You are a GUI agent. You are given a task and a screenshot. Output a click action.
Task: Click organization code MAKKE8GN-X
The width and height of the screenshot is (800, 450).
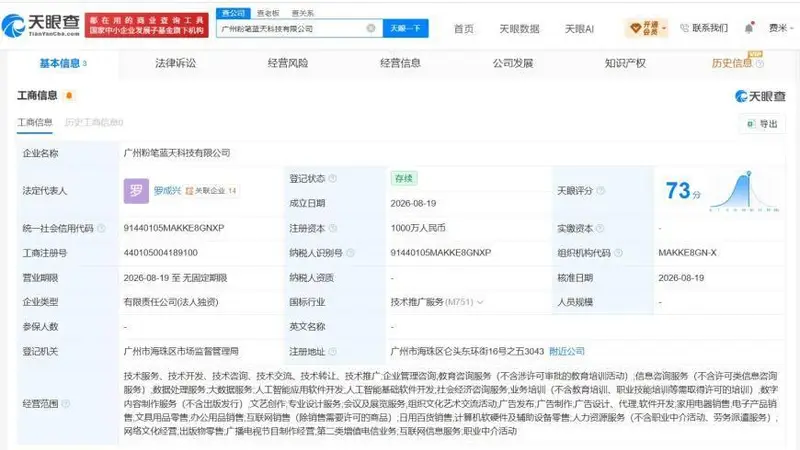[687, 253]
